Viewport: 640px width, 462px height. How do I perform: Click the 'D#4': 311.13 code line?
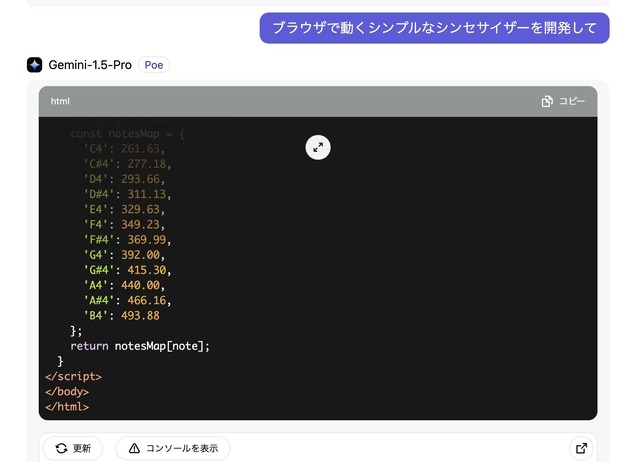pos(127,194)
